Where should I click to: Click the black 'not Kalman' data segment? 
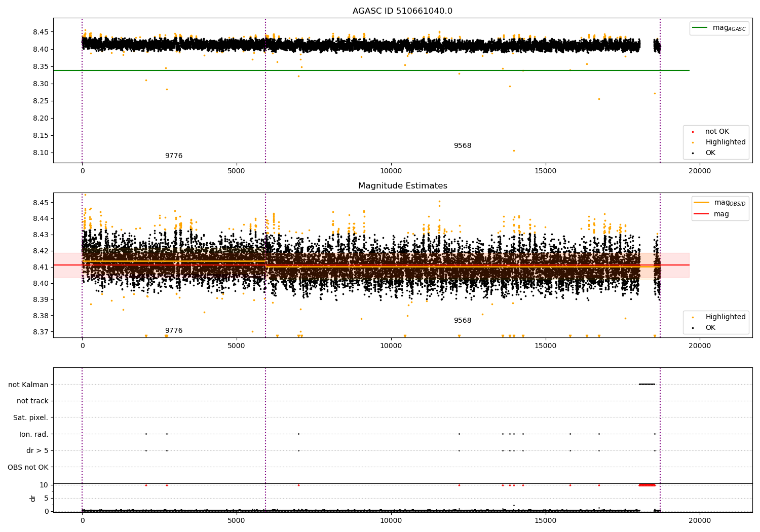point(647,384)
